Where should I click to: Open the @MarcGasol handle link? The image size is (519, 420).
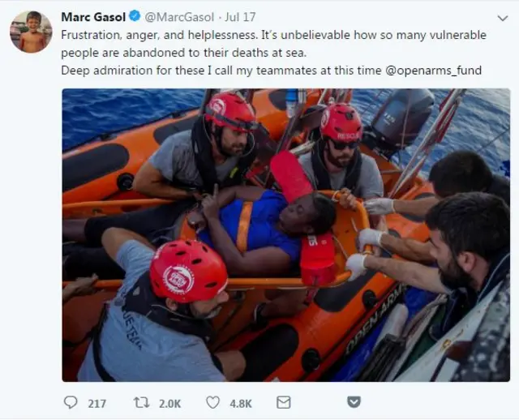tap(179, 17)
